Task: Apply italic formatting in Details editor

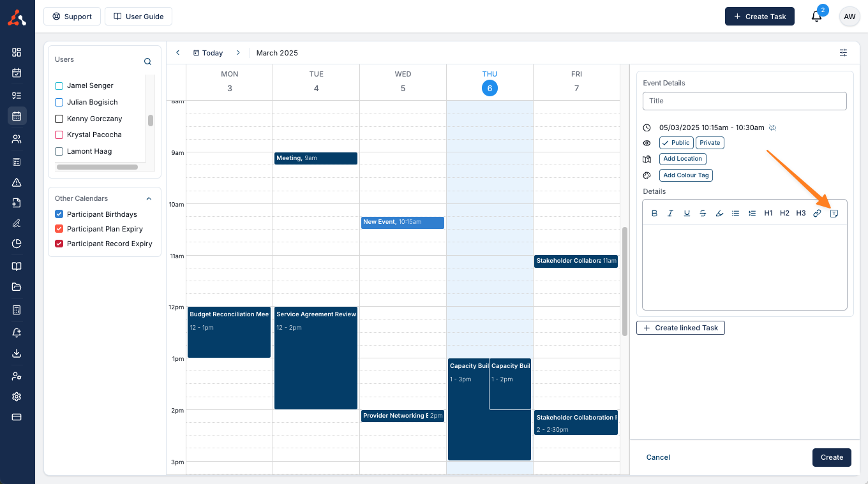Action: pyautogui.click(x=670, y=214)
